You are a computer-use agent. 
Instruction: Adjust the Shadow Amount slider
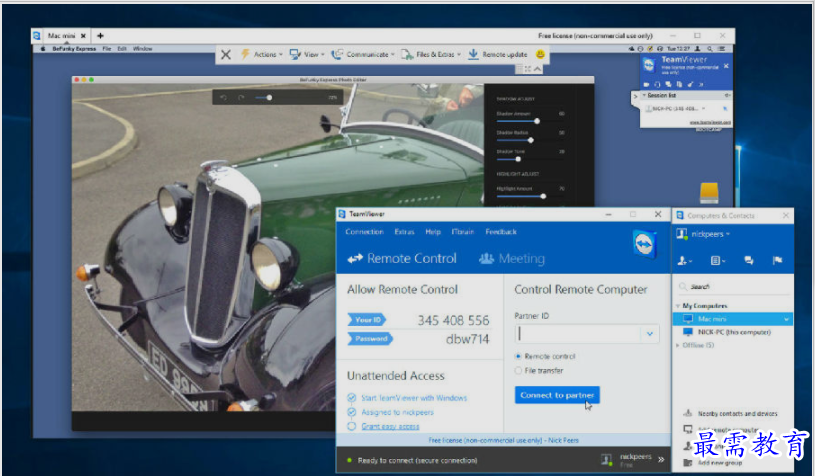click(x=537, y=121)
